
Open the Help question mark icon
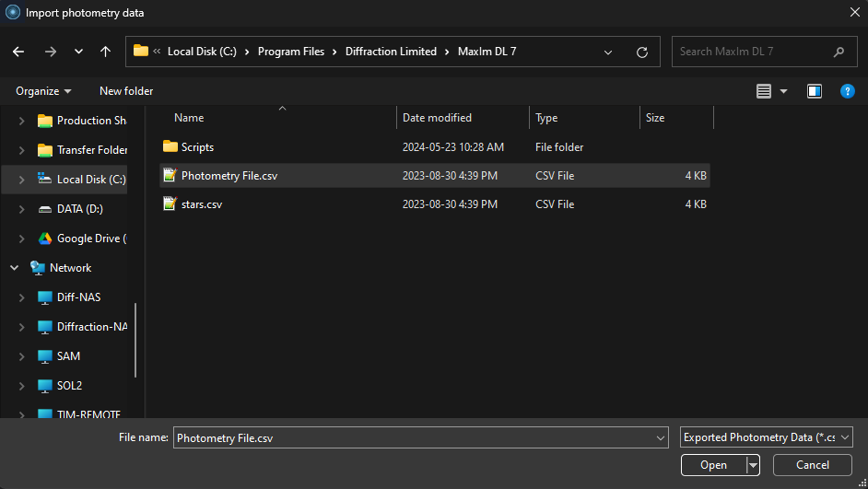[x=847, y=91]
